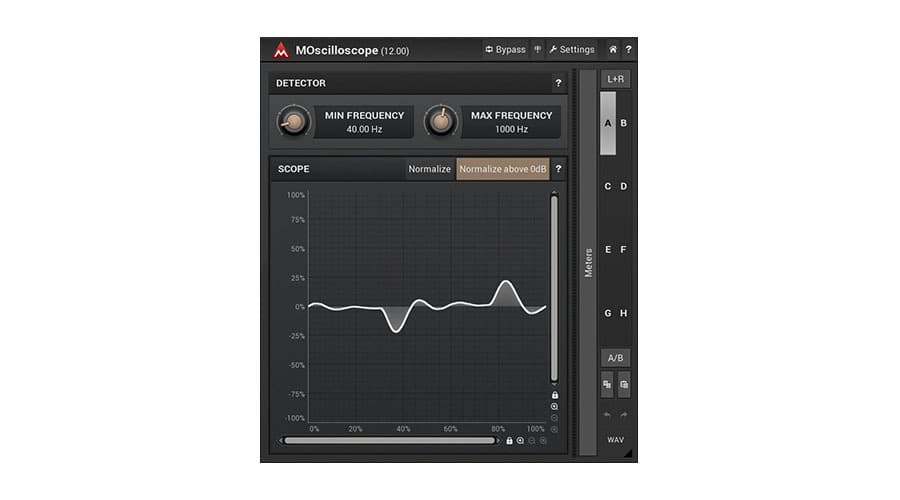Select preset slot G
900x500 pixels.
(608, 313)
